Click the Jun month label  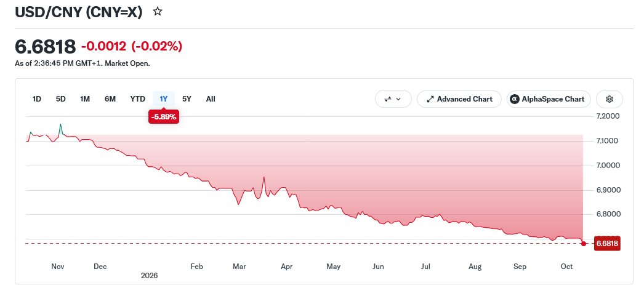coord(378,267)
